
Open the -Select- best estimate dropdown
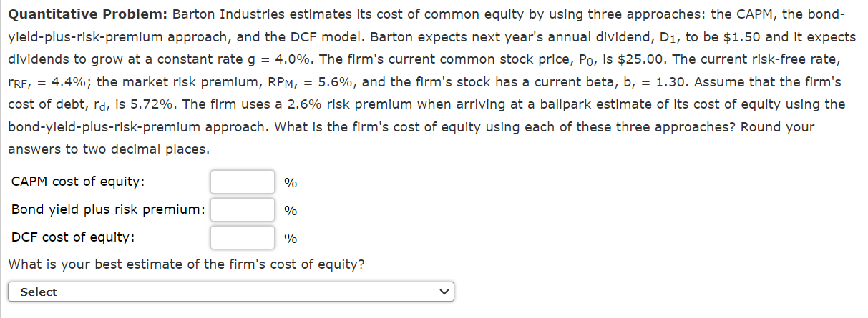coord(231,292)
